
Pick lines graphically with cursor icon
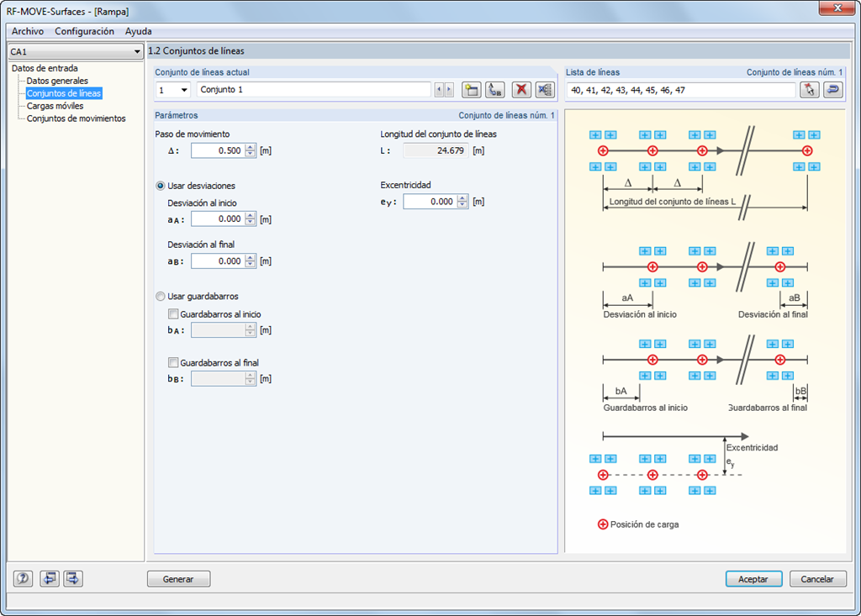[810, 90]
